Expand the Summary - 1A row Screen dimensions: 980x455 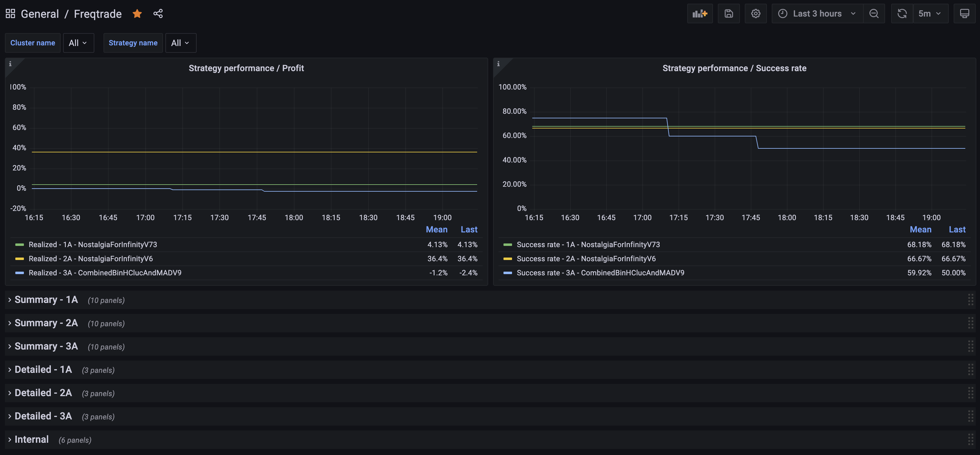(46, 300)
